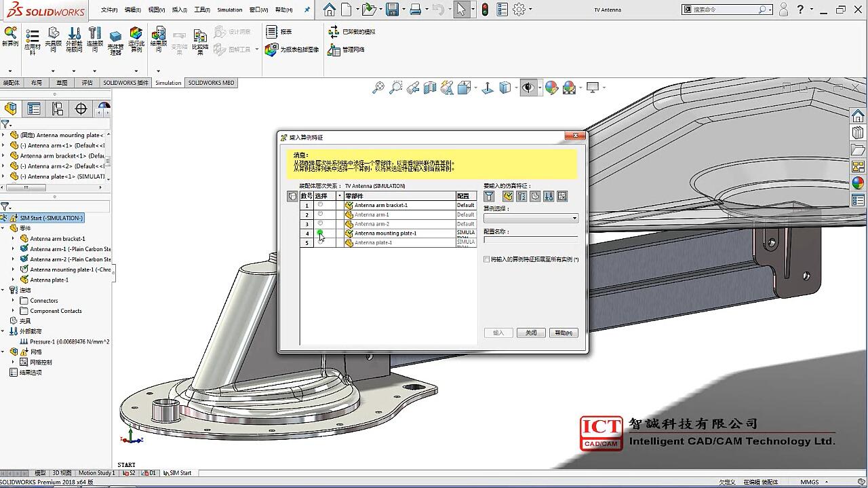The height and width of the screenshot is (488, 868).
Task: Select the ConfigurationManager tab icon
Action: [58, 109]
